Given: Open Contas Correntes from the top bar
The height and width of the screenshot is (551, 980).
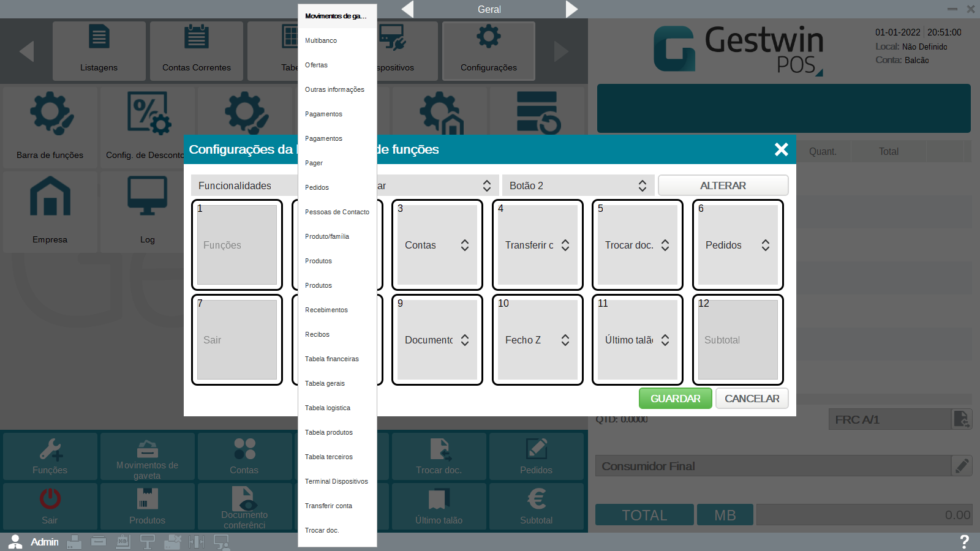Looking at the screenshot, I should (197, 51).
